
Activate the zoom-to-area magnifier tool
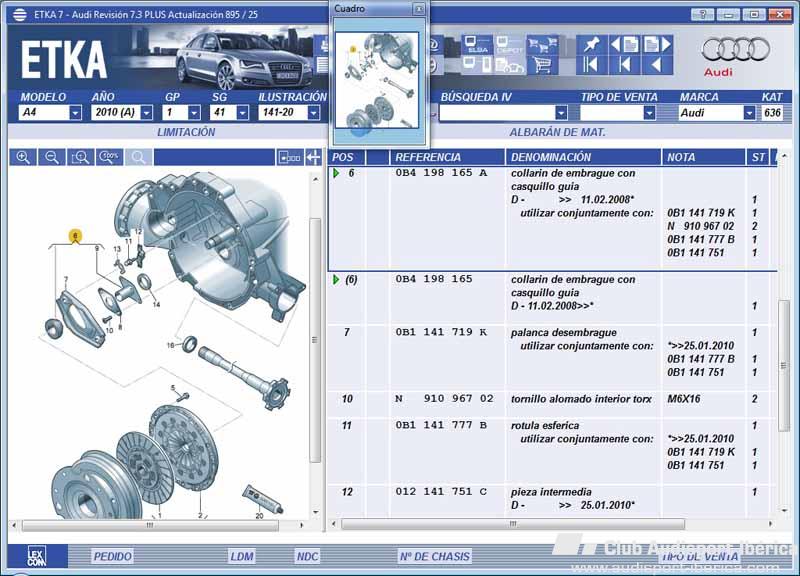[80, 157]
